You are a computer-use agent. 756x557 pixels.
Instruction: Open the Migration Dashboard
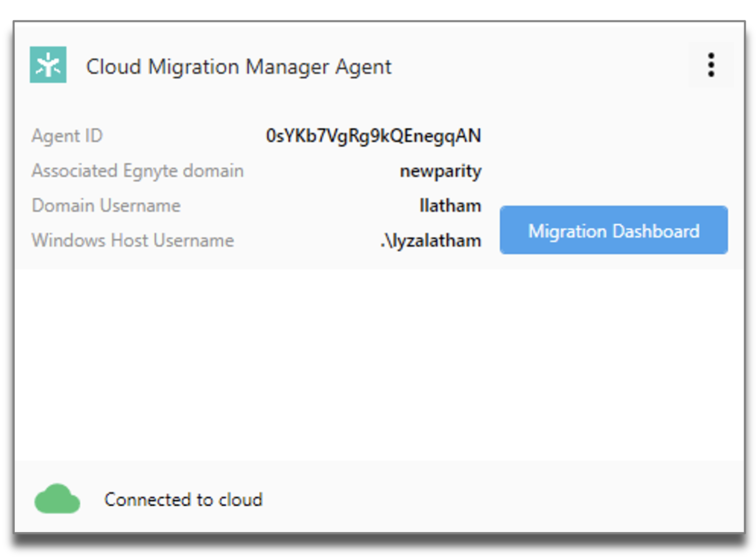pyautogui.click(x=613, y=230)
